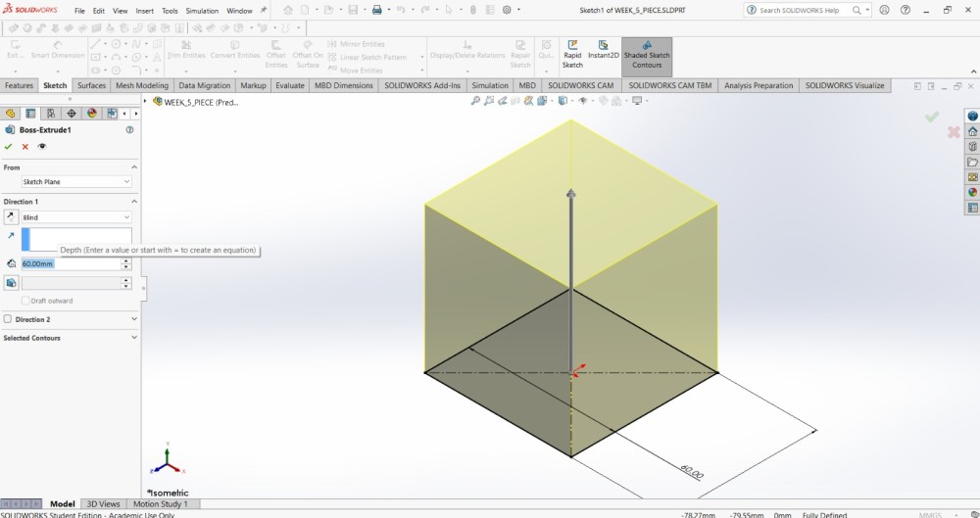Expand the WEEK_5_PIECE flyout tree
Viewport: 980px width, 518px height.
[146, 102]
